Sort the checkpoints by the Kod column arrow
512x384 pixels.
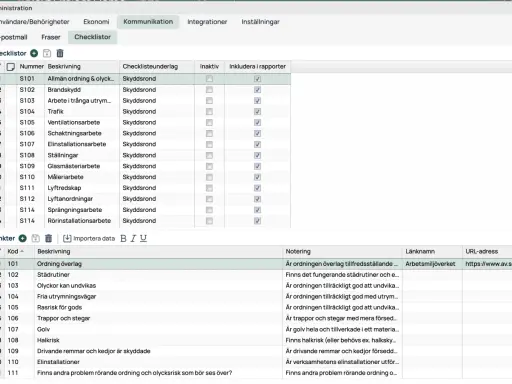(22, 251)
